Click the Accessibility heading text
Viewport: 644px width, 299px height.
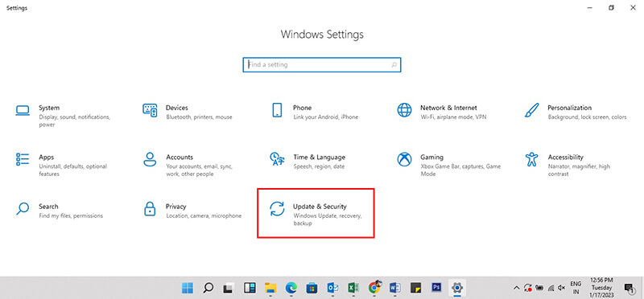565,157
